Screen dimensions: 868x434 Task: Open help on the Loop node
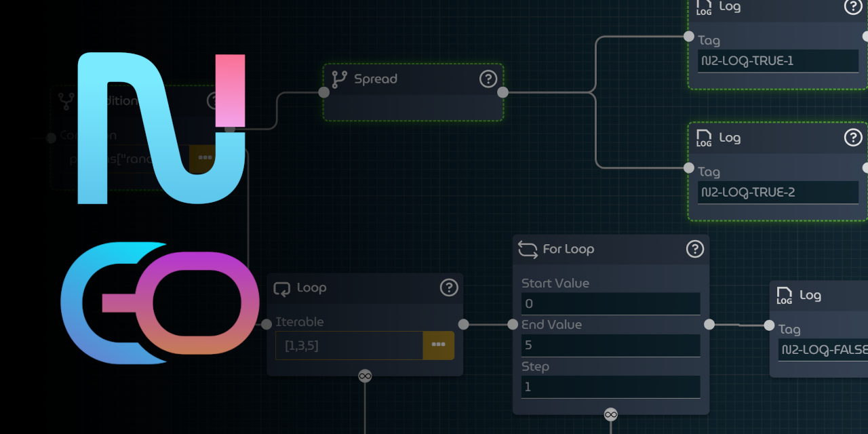pyautogui.click(x=448, y=288)
